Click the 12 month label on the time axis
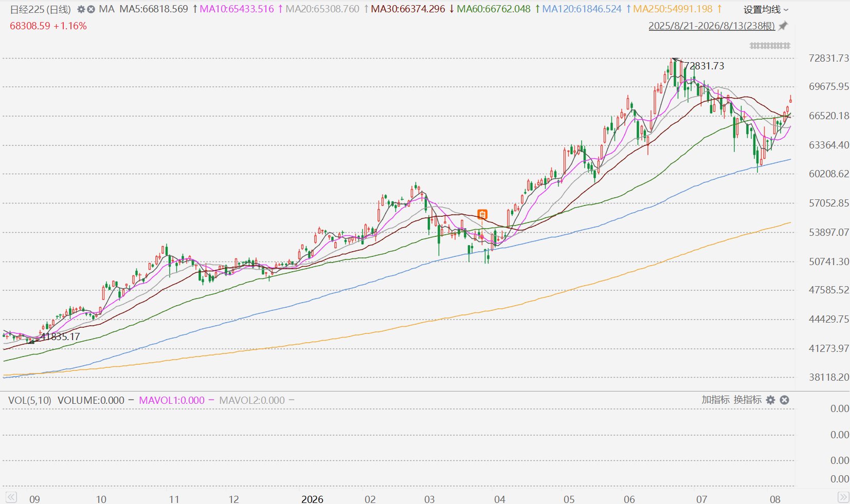 tap(233, 499)
